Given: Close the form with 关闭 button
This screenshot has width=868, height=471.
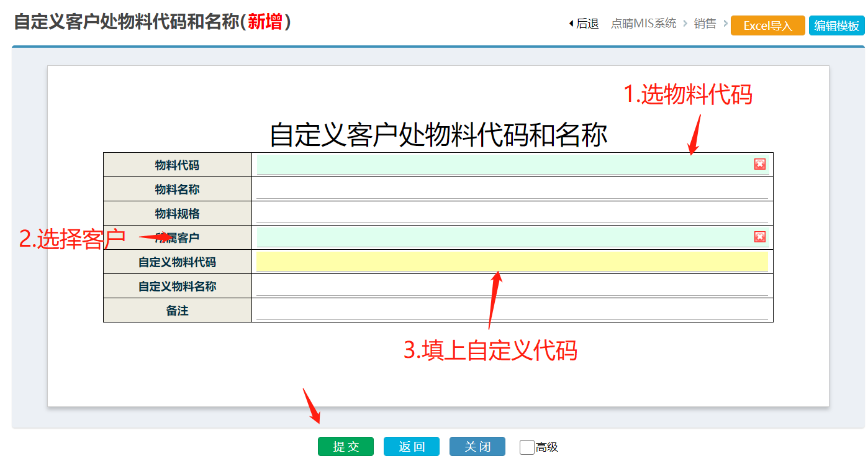Looking at the screenshot, I should pyautogui.click(x=477, y=447).
